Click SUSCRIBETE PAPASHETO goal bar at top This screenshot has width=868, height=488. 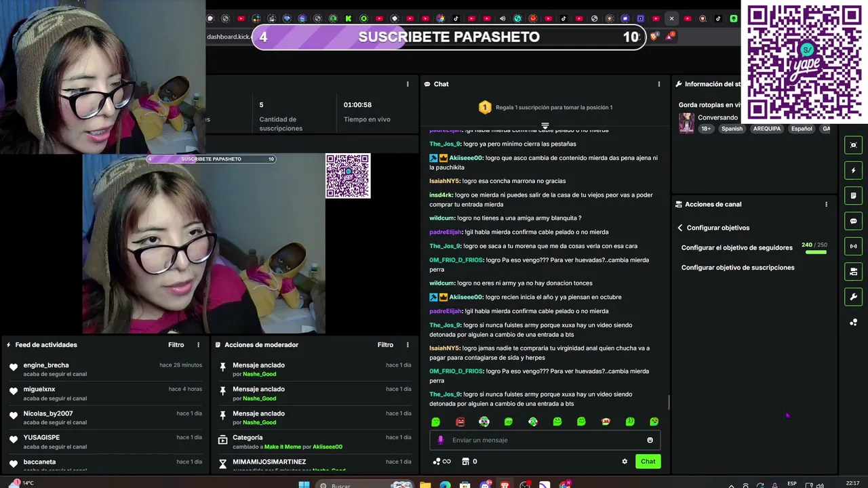pyautogui.click(x=448, y=37)
